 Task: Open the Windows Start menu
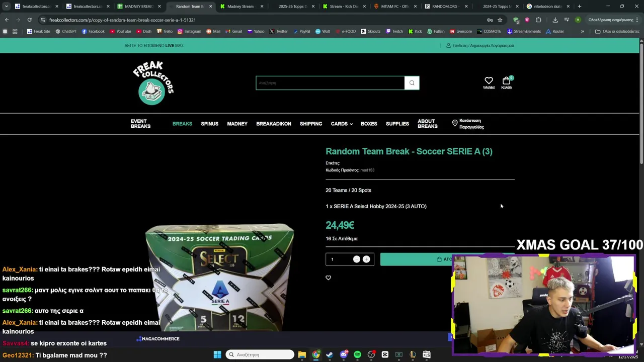[217, 354]
